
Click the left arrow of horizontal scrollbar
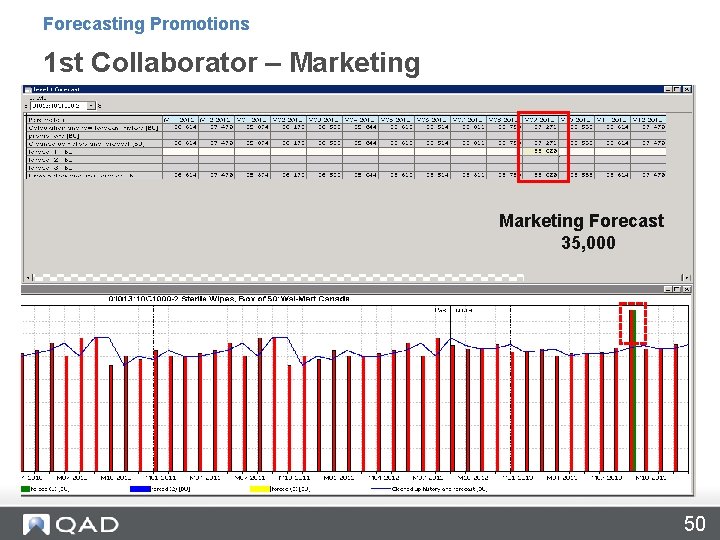(x=28, y=277)
